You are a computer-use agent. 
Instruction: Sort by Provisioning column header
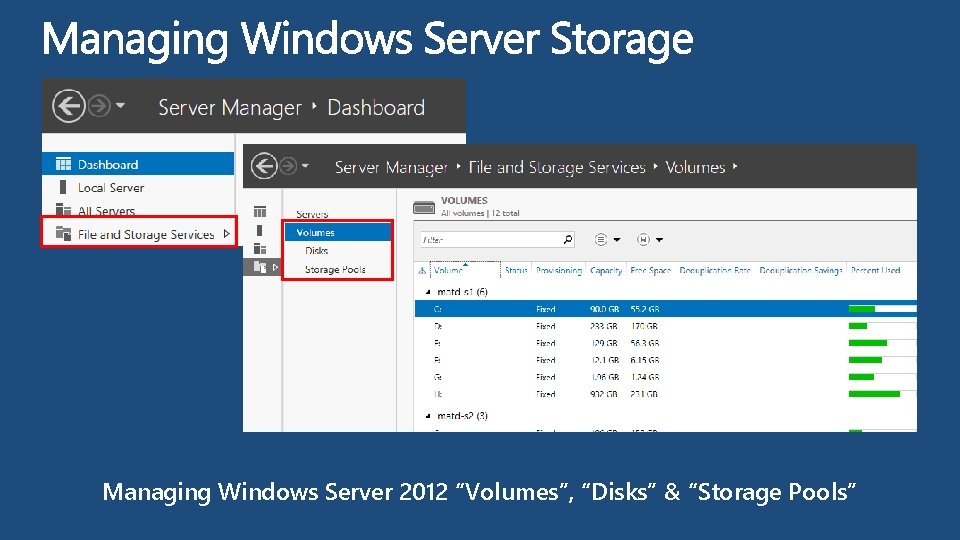559,270
